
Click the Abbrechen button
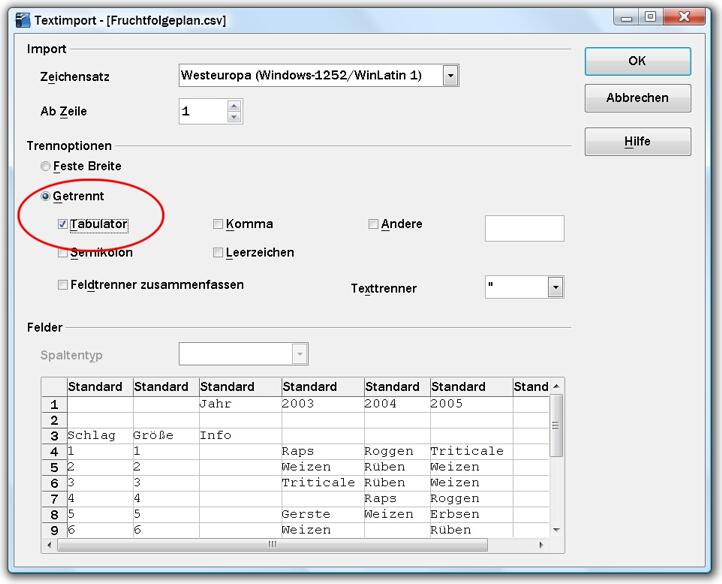coord(637,99)
